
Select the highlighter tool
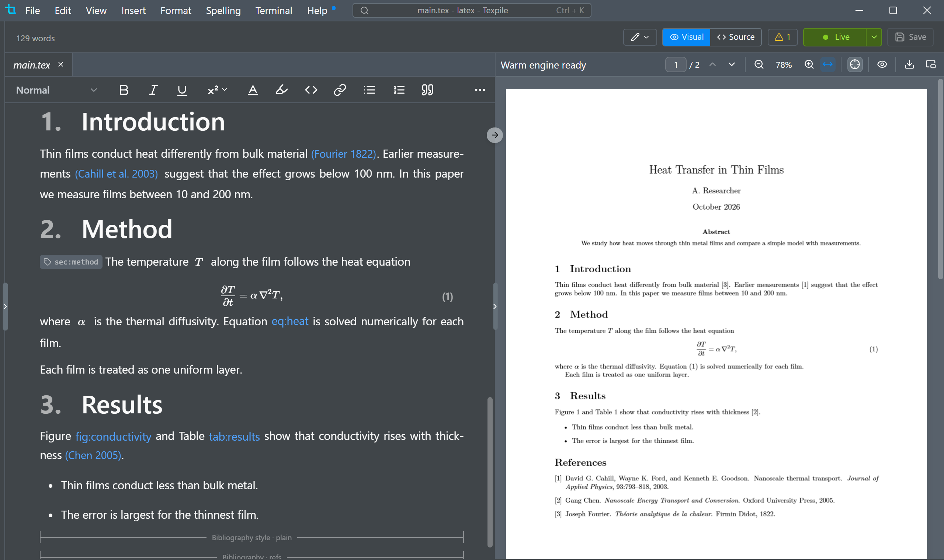[282, 90]
